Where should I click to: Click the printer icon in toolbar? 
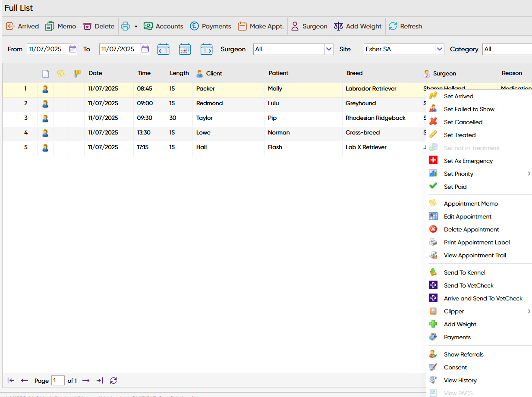pos(125,26)
